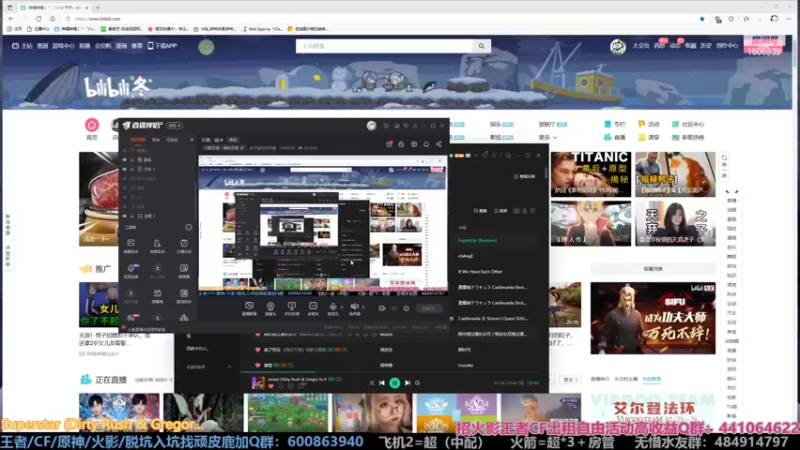Open 大会员 link in the bilibili header
Image resolution: width=800 pixels, height=450 pixels.
641,46
